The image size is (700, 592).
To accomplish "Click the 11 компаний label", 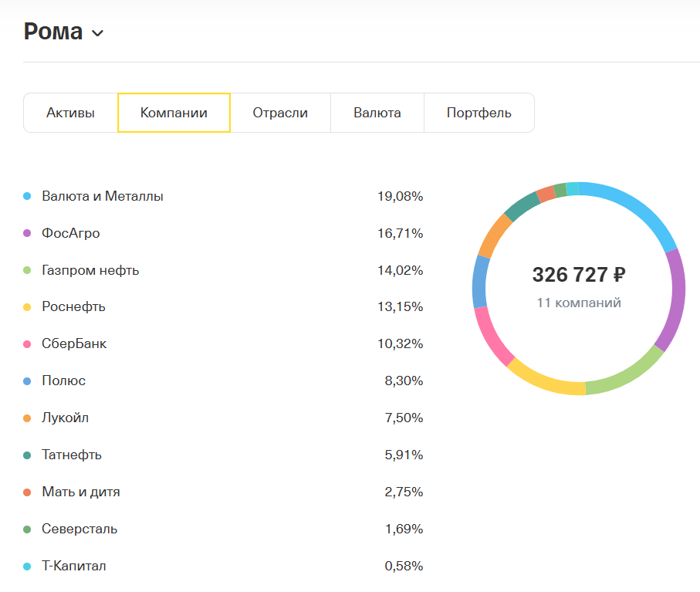I will coord(579,303).
